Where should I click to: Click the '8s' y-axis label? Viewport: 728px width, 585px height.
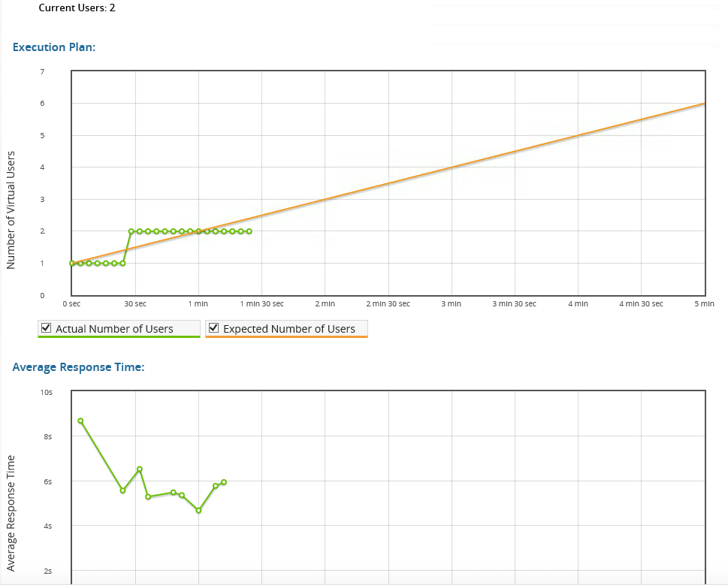click(x=48, y=436)
